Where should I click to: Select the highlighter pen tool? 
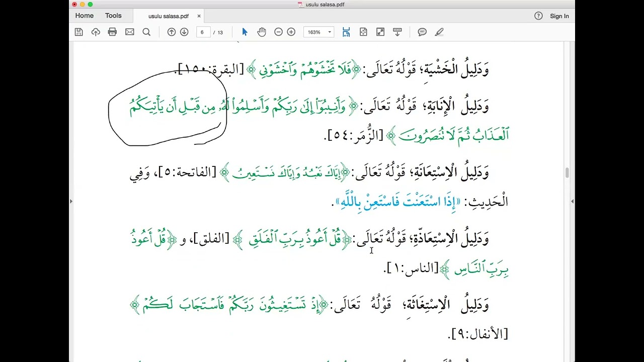[x=439, y=32]
